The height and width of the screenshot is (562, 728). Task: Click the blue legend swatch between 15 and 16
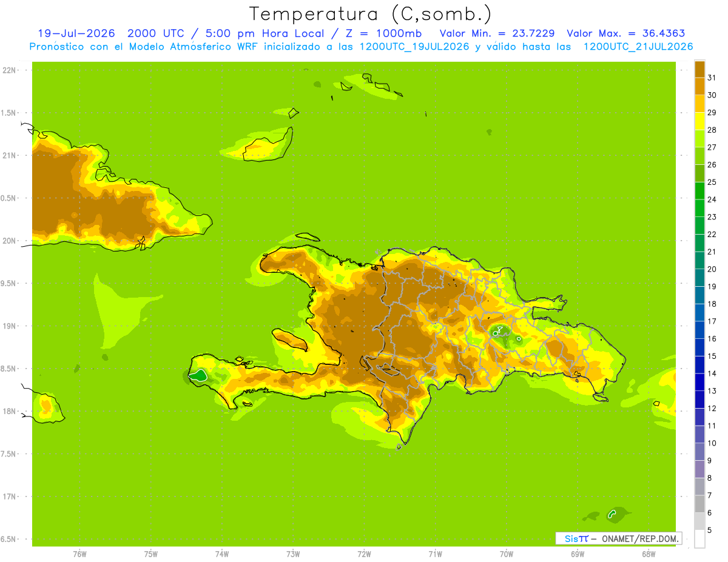point(699,347)
